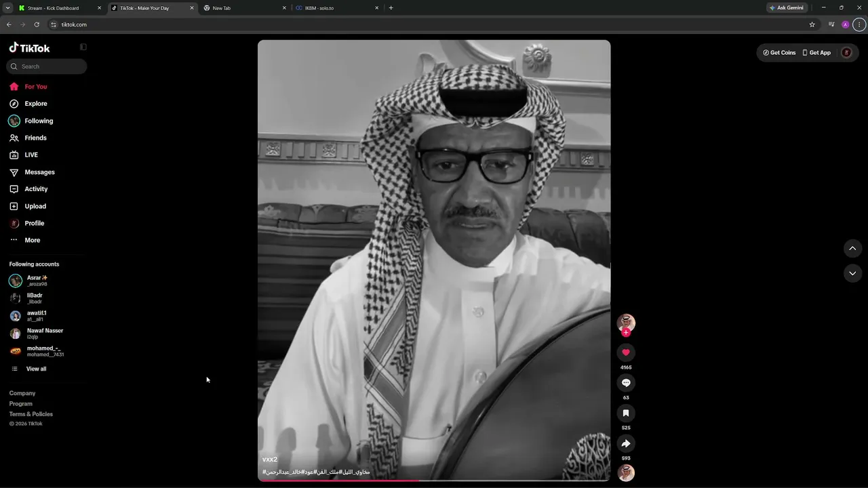Open the Friends page
Viewport: 868px width, 488px height.
(x=28, y=138)
